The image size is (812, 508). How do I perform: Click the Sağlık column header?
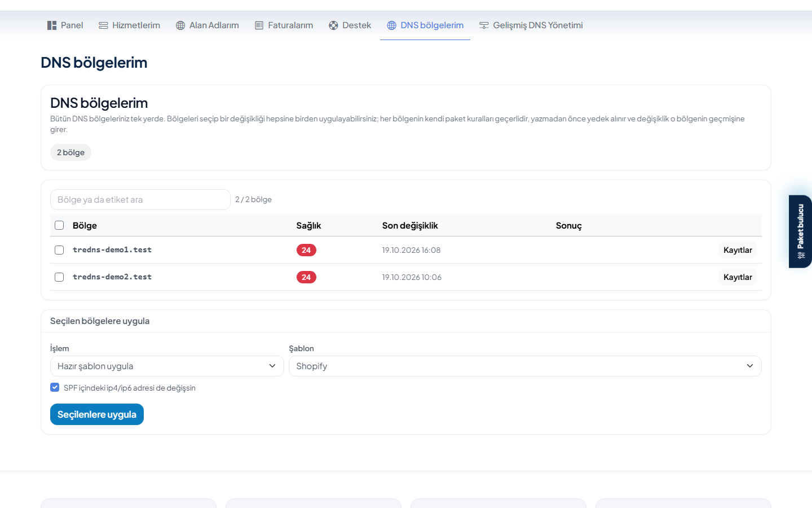pos(308,225)
